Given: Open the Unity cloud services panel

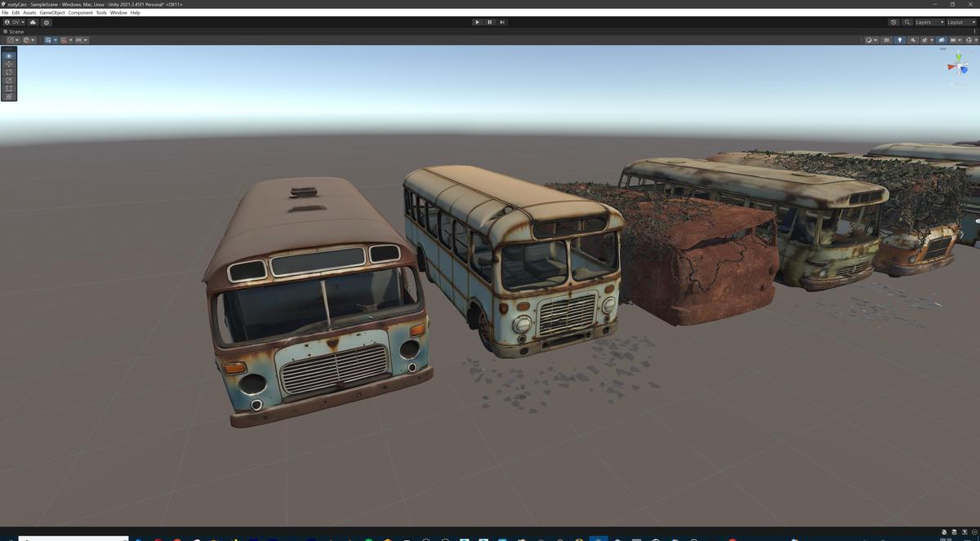Looking at the screenshot, I should [x=33, y=22].
